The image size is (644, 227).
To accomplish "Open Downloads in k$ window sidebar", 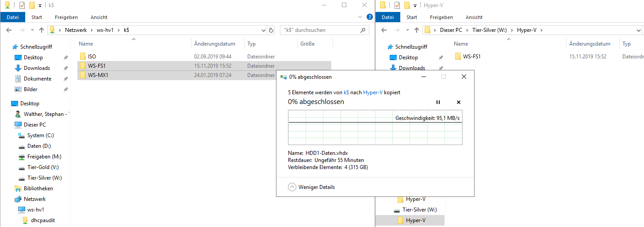I will pyautogui.click(x=37, y=68).
